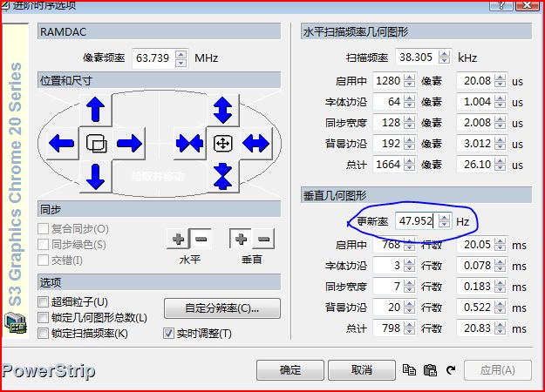This screenshot has width=545, height=392.
Task: Adjust horizontal back porch 192 spinner
Action: click(x=410, y=144)
